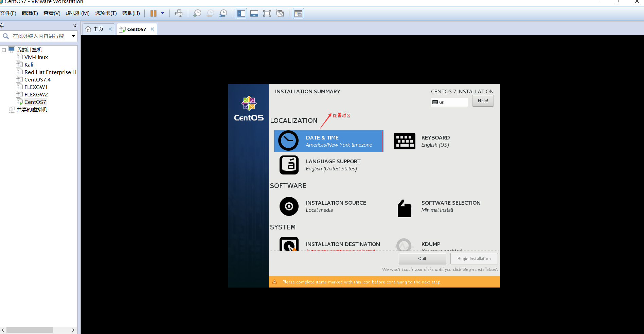The image size is (644, 334).
Task: Collapse the 我的计算机 tree node
Action: tap(4, 50)
